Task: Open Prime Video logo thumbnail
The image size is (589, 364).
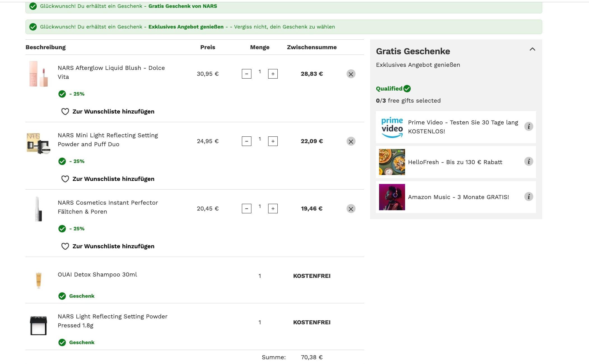Action: (392, 127)
